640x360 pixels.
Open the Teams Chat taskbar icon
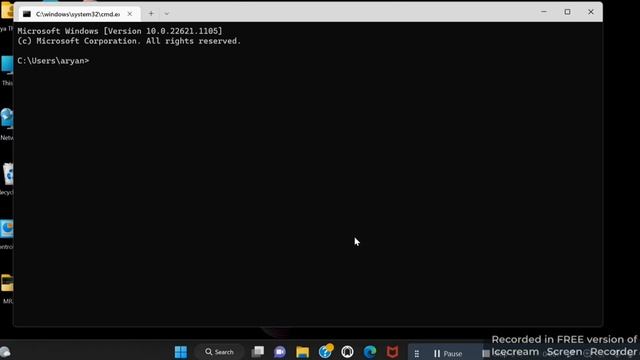280,352
